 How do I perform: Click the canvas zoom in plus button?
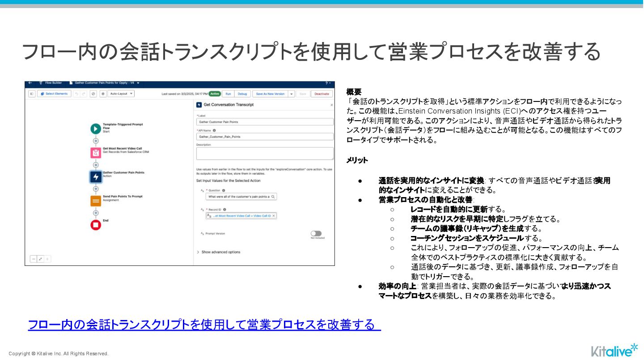pos(47,259)
